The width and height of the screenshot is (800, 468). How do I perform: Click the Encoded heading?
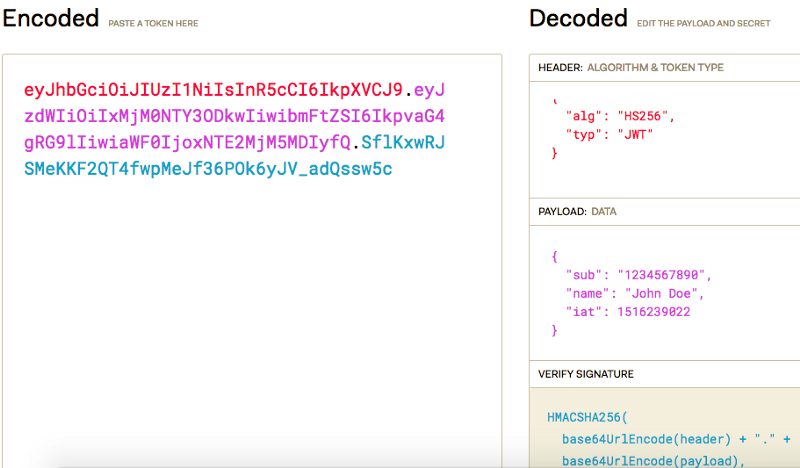pyautogui.click(x=51, y=18)
